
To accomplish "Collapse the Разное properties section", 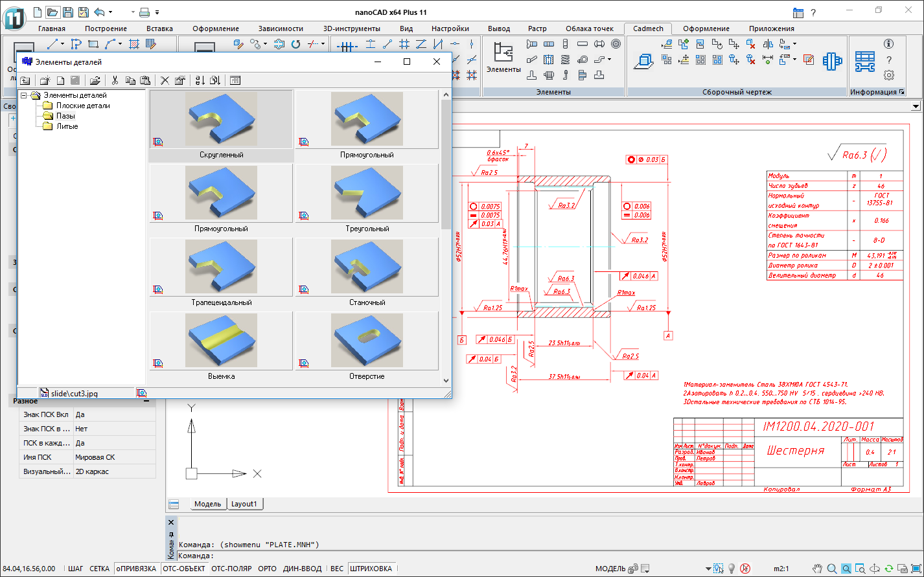I will click(x=146, y=401).
